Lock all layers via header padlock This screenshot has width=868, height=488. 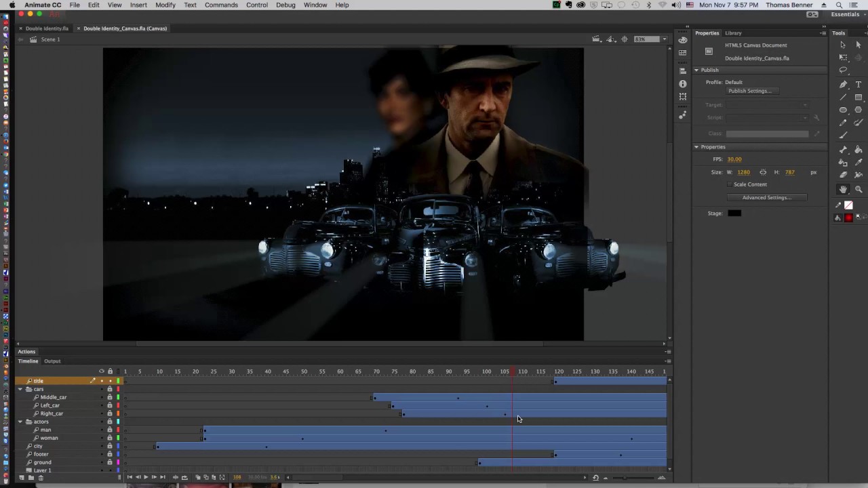click(110, 371)
